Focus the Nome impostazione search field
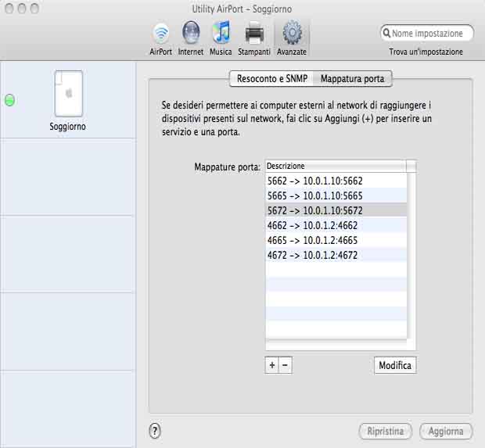Screen dimensions: 485x448 point(427,33)
